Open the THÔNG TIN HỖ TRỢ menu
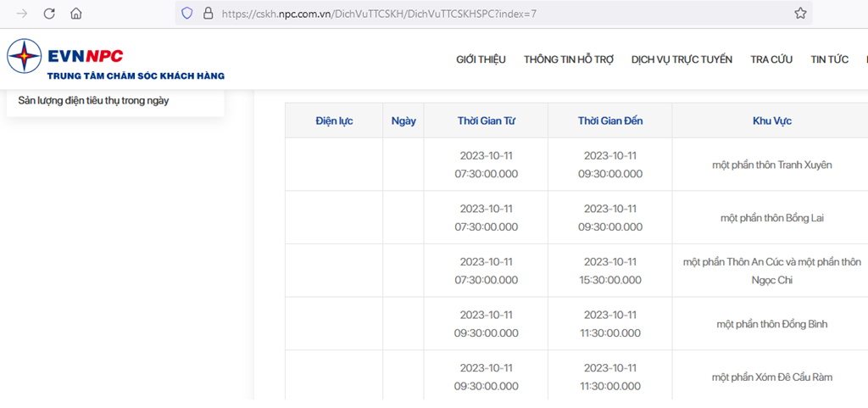868x408 pixels. [x=569, y=59]
